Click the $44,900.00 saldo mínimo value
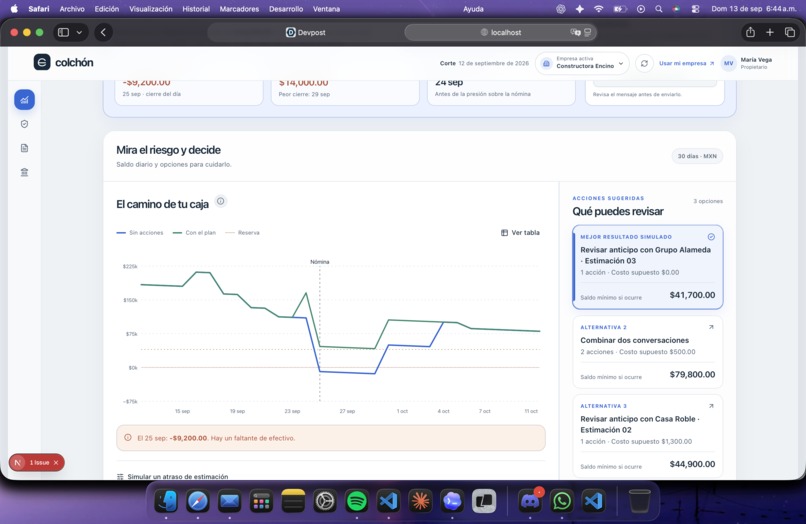The height and width of the screenshot is (524, 806). coord(692,464)
